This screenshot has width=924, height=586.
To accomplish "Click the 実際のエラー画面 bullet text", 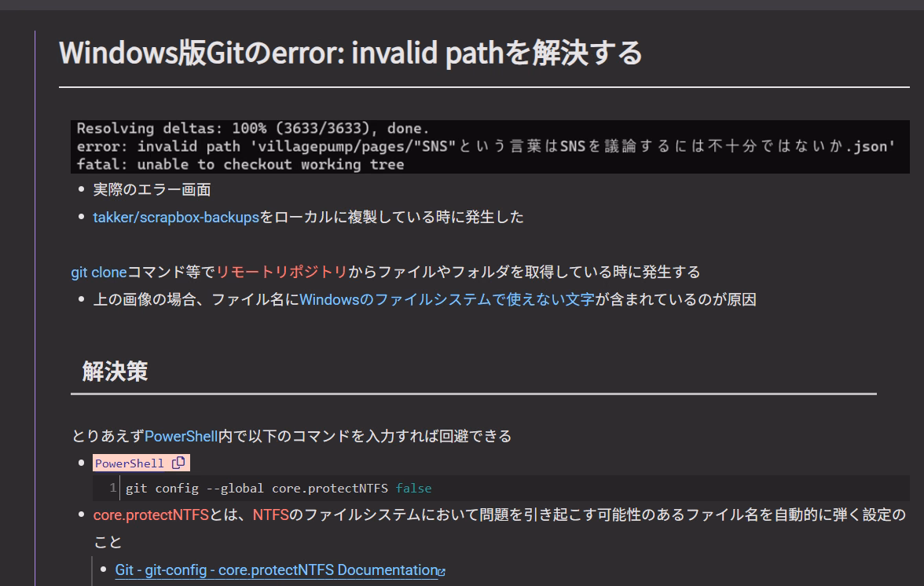I will click(152, 189).
